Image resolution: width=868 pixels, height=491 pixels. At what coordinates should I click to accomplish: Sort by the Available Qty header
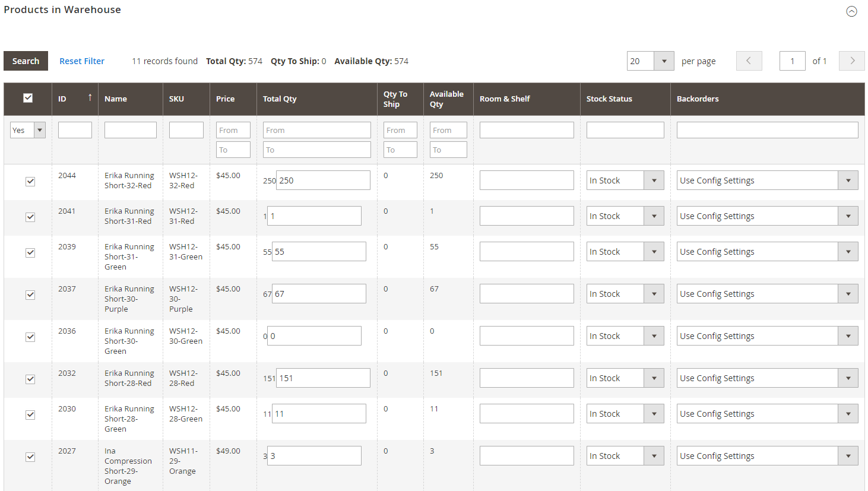click(x=446, y=99)
